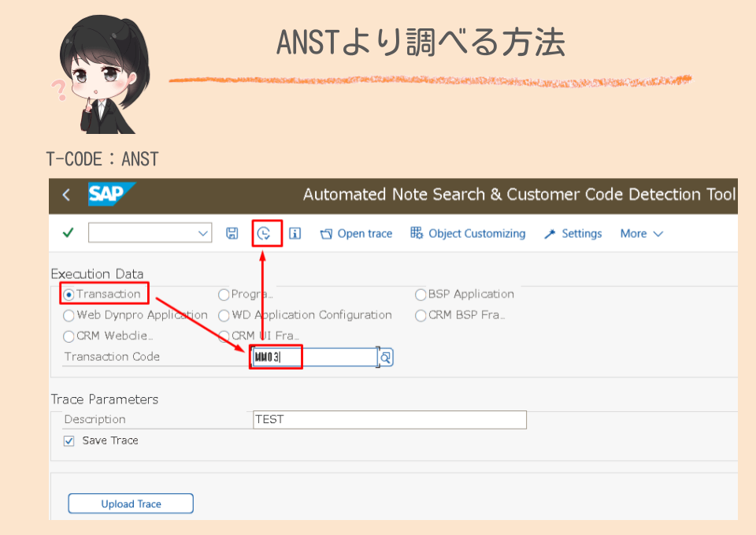Click the Open trace toolbar icon
756x535 pixels.
356,233
